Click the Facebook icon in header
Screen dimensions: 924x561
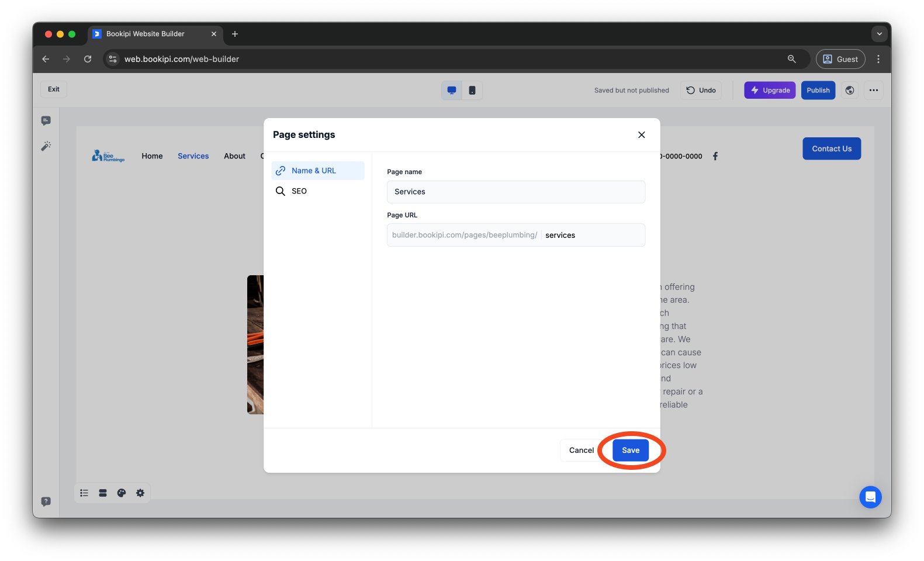(715, 156)
